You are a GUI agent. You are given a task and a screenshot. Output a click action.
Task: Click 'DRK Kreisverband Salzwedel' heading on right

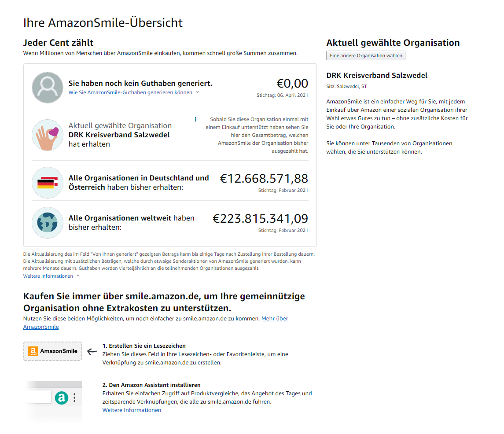[x=377, y=75]
